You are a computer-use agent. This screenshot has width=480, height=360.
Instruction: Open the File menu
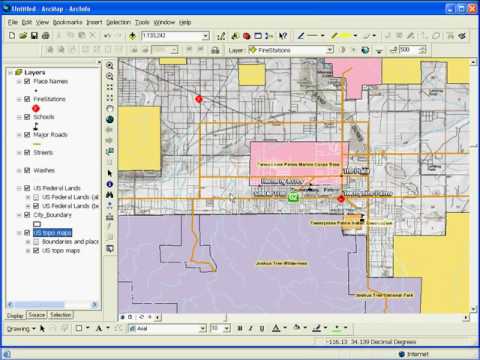click(x=13, y=22)
